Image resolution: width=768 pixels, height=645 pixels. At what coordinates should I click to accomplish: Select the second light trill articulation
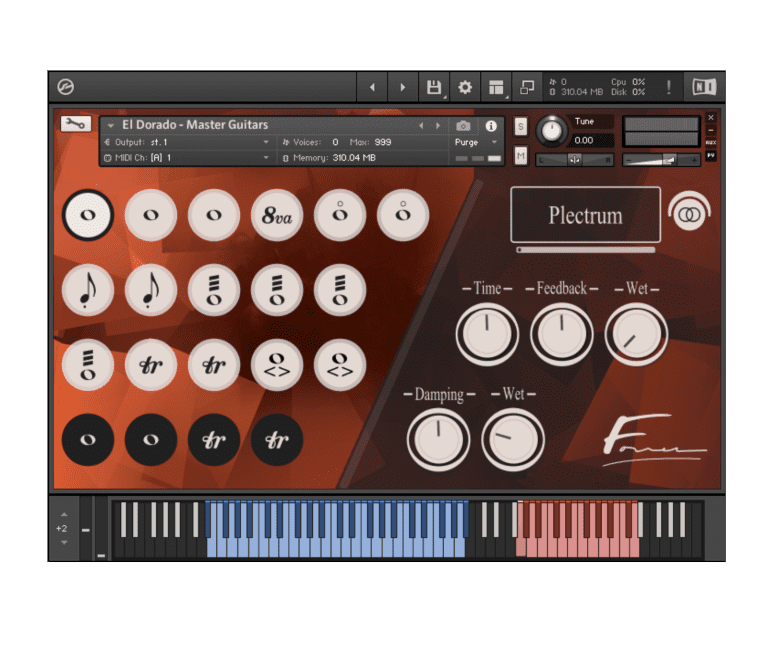tap(214, 365)
